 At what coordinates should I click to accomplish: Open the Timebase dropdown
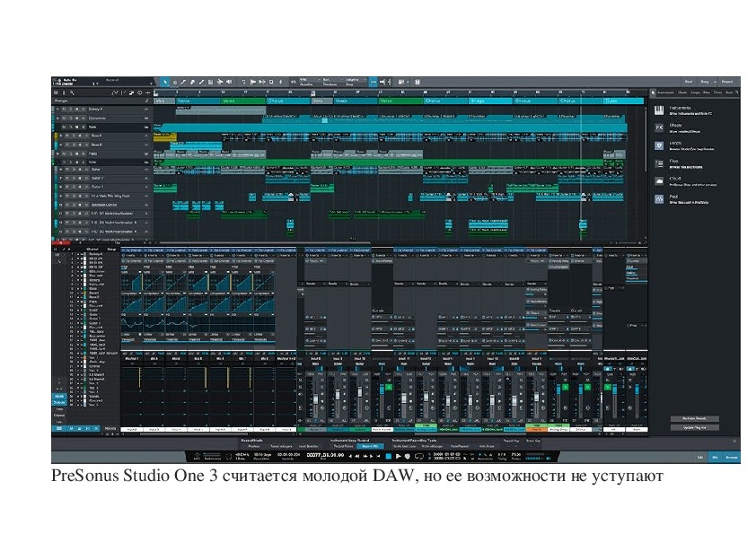coord(333,80)
